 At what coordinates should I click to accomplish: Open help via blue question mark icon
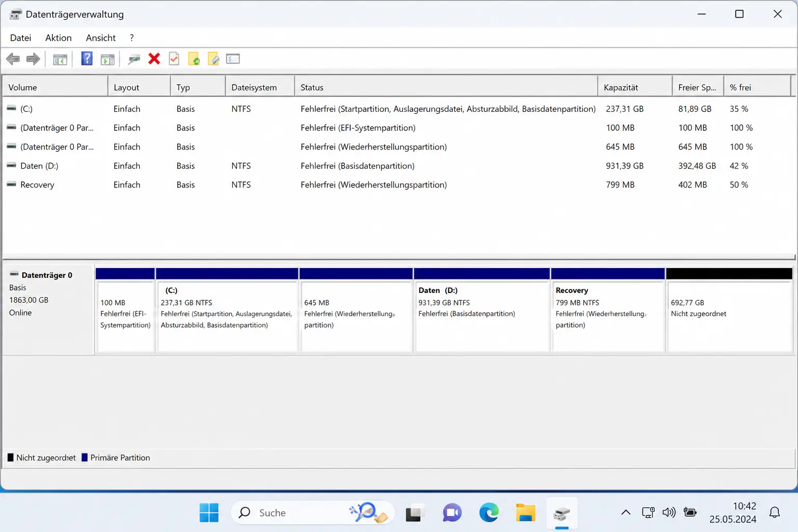(87, 59)
